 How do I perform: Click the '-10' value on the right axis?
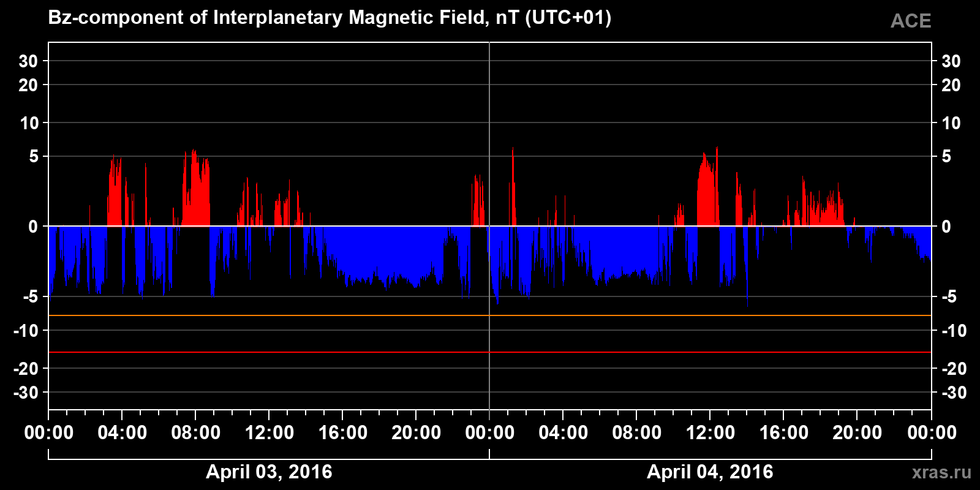click(954, 331)
